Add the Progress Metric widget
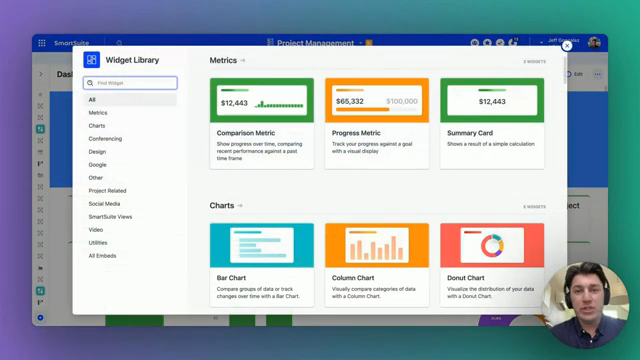 pyautogui.click(x=377, y=123)
